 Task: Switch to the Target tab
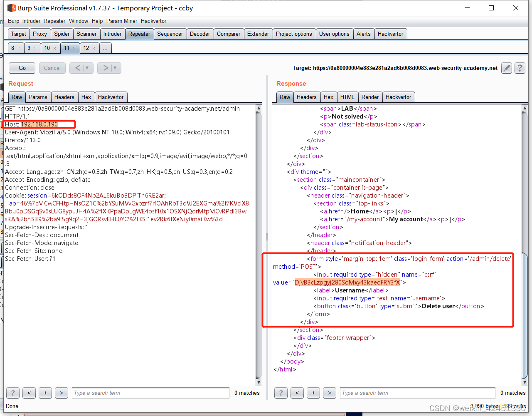19,34
